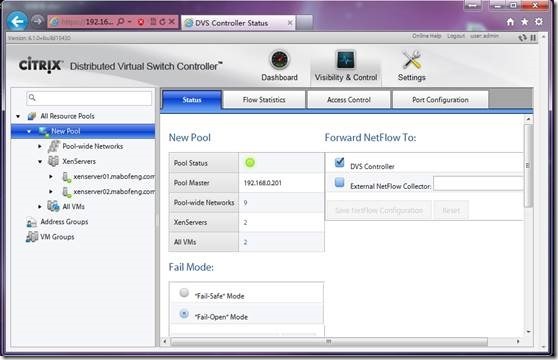Click the resource tree search field
The image size is (558, 360).
coord(89,98)
